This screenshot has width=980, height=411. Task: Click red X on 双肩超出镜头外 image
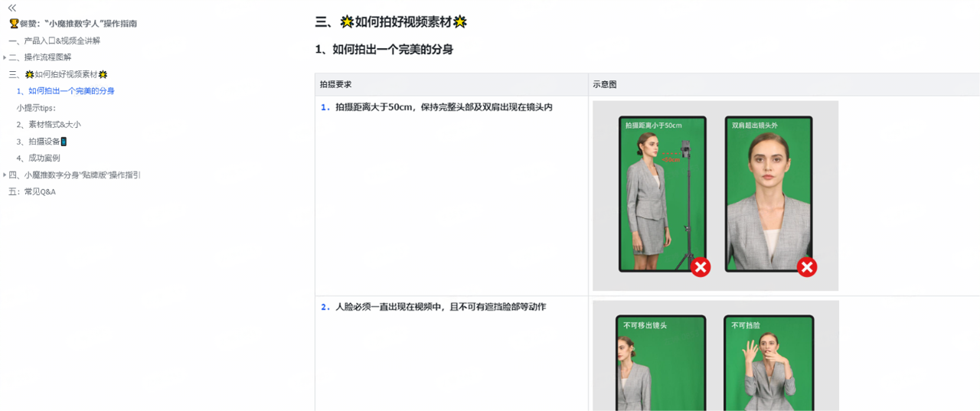[x=806, y=267]
